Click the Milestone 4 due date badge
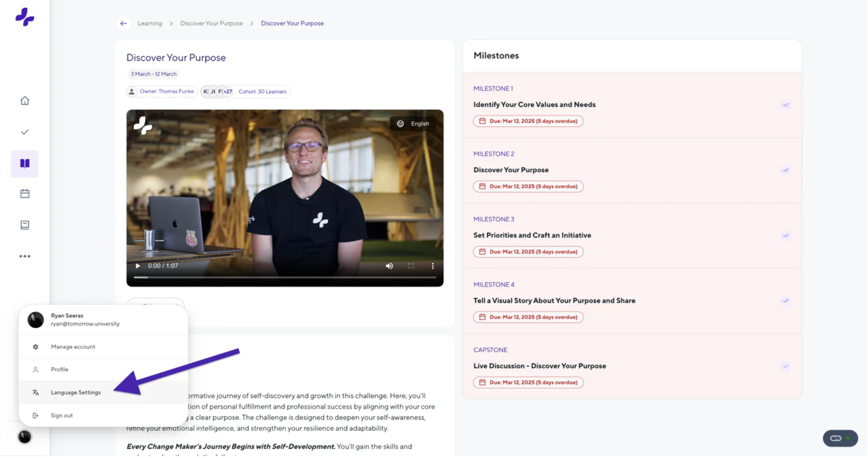Screen dimensions: 868x458 pyautogui.click(x=528, y=317)
